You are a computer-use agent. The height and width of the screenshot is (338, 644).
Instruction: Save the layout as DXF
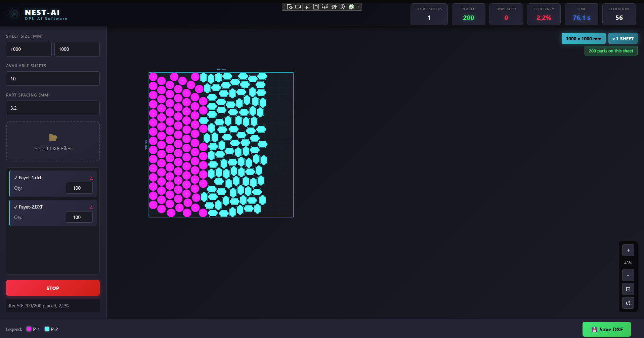(x=606, y=329)
